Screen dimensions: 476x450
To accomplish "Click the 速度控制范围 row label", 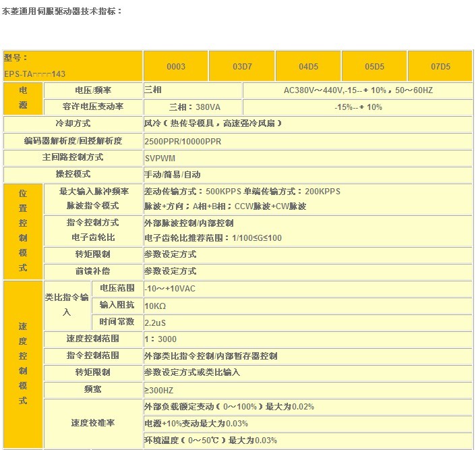I will point(93,339).
